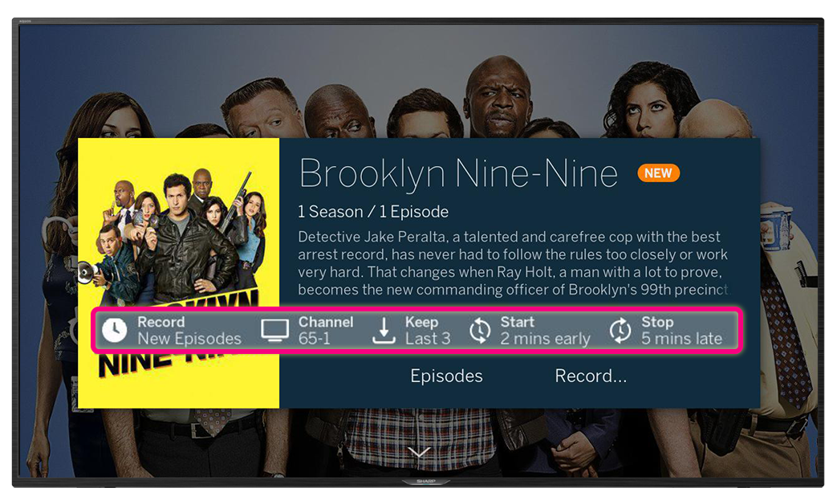This screenshot has height=504, width=837.
Task: Set Stop 5 mins late option
Action: tap(665, 331)
